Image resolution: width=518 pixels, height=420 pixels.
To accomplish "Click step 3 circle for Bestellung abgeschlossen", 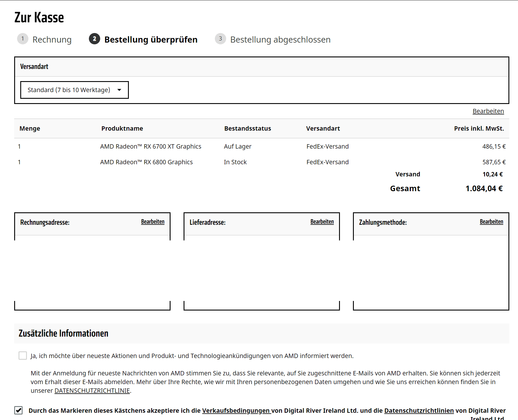I will [x=220, y=39].
